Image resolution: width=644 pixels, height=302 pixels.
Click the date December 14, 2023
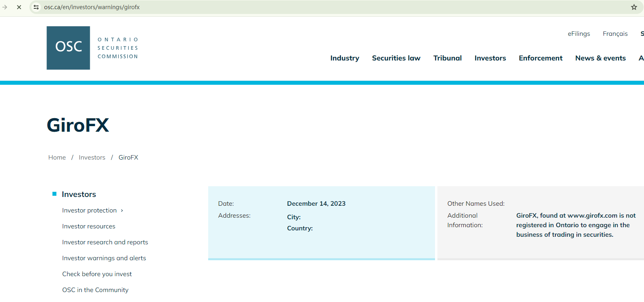click(316, 204)
